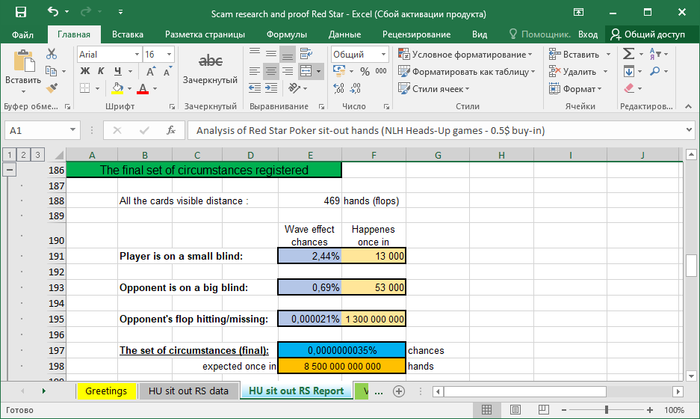Align text to vertical middle
Screen dimensions: 700x419
click(x=271, y=54)
